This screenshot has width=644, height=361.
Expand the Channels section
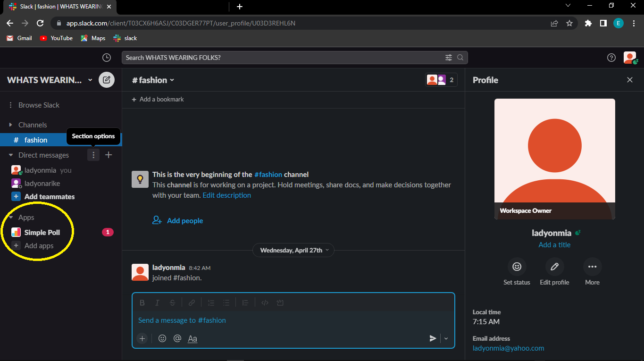10,125
